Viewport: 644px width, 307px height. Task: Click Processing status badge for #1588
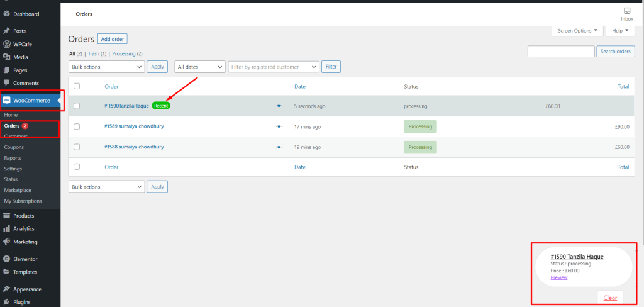420,147
